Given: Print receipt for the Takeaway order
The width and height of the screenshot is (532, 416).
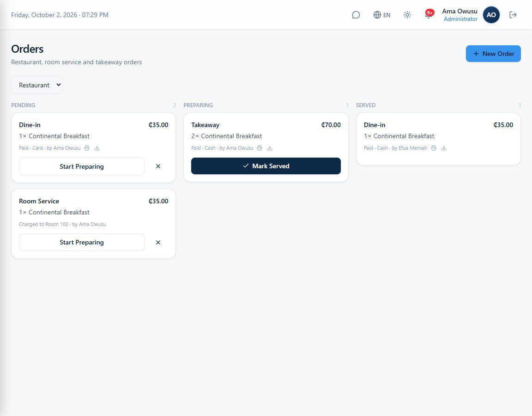Looking at the screenshot, I should tap(260, 148).
